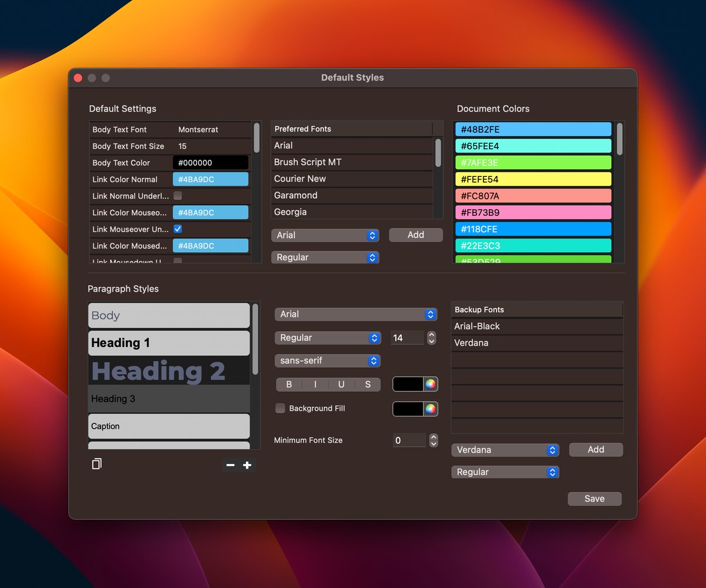
Task: Select Verdana in Backup Fonts list
Action: [537, 343]
